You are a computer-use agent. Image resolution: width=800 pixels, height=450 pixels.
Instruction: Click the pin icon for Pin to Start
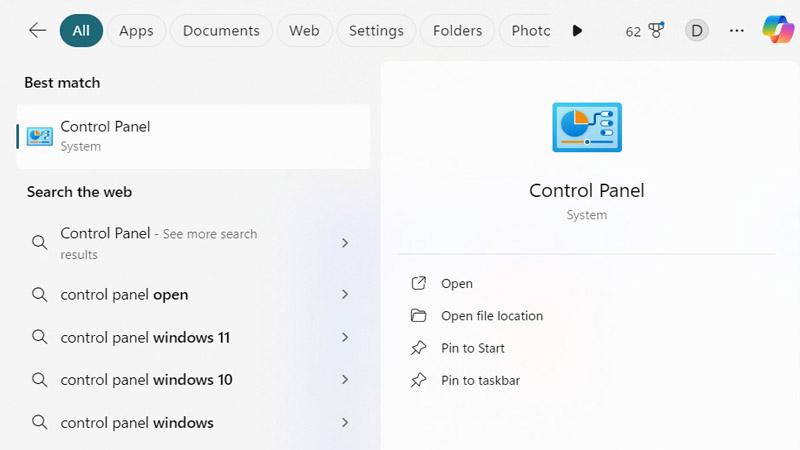pyautogui.click(x=418, y=348)
